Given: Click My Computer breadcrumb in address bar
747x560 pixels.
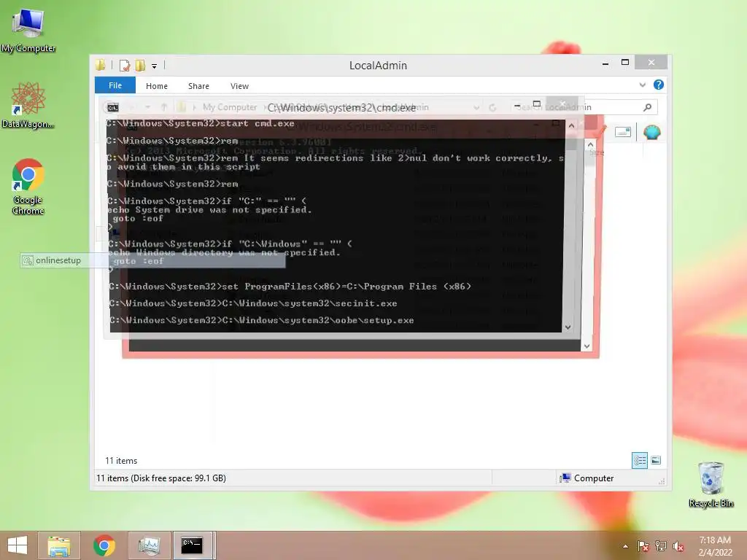Looking at the screenshot, I should 230,107.
